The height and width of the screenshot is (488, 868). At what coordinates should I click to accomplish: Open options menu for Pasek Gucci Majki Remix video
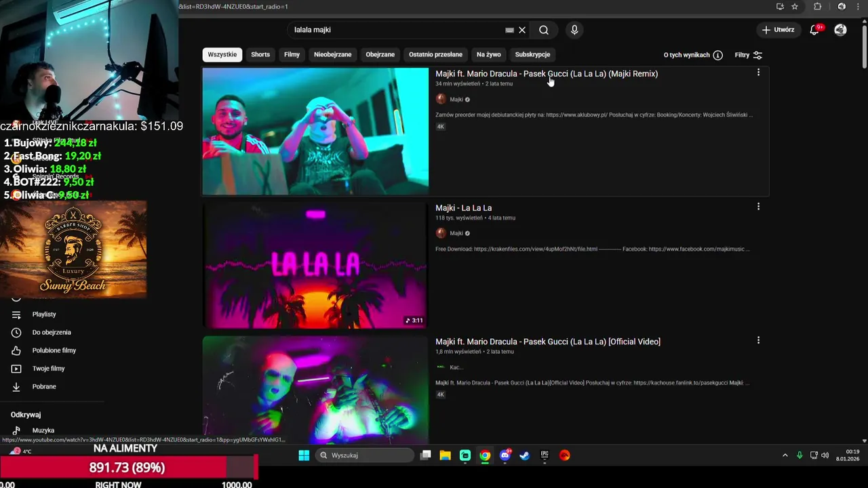click(758, 73)
